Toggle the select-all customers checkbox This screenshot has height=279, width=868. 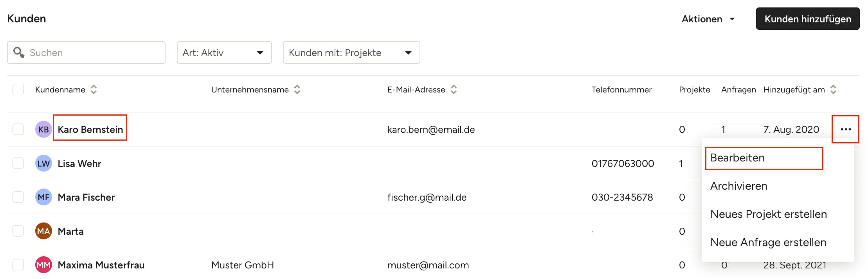(x=18, y=90)
